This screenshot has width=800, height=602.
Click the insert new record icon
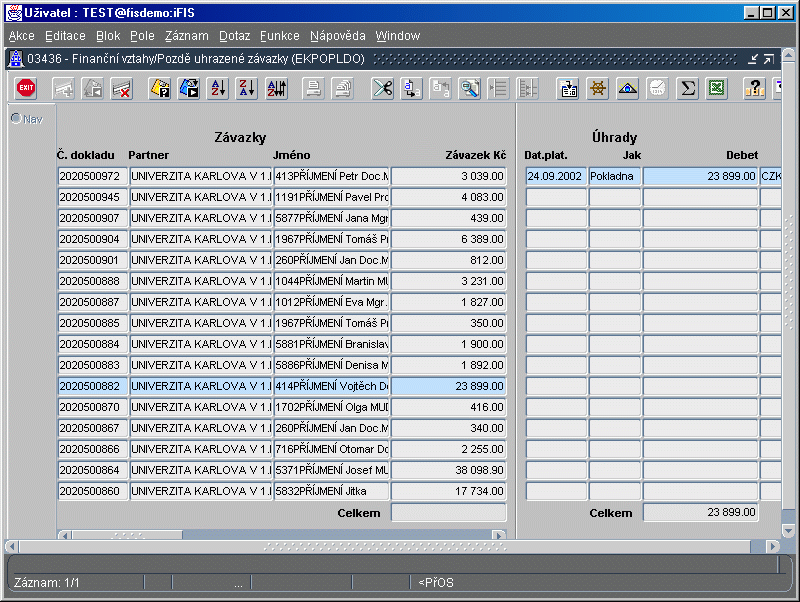[x=64, y=89]
